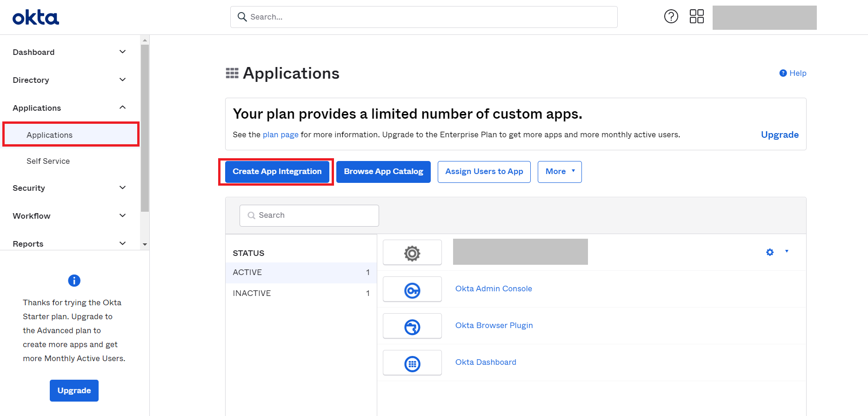Collapse the Applications menu section
Image resolution: width=868 pixels, height=416 pixels.
tap(70, 108)
